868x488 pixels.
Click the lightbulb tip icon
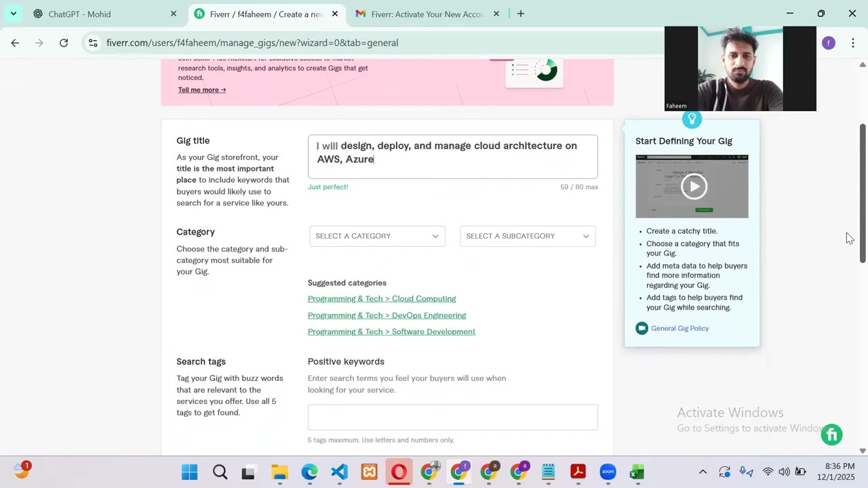click(x=692, y=120)
